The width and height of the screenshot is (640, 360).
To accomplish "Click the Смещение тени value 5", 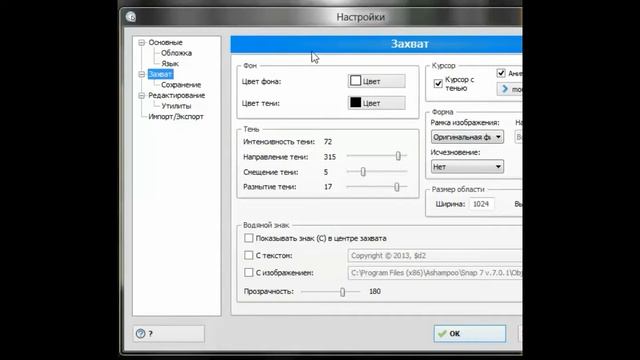I will (326, 172).
